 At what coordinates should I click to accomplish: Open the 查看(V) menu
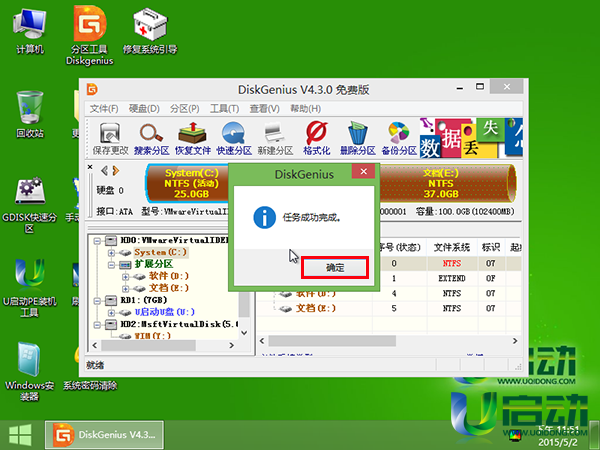coord(264,109)
